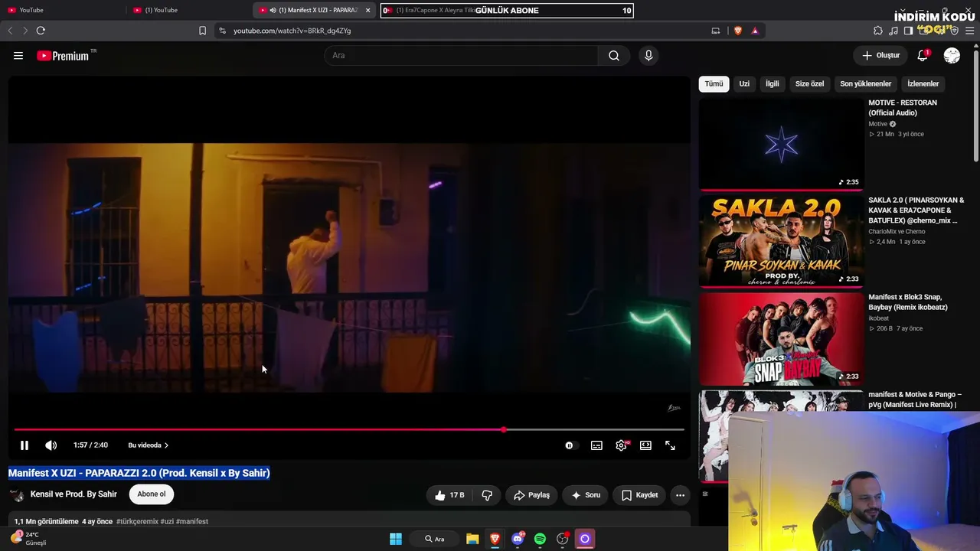
Task: Open the taskbar search box Ara
Action: point(435,539)
